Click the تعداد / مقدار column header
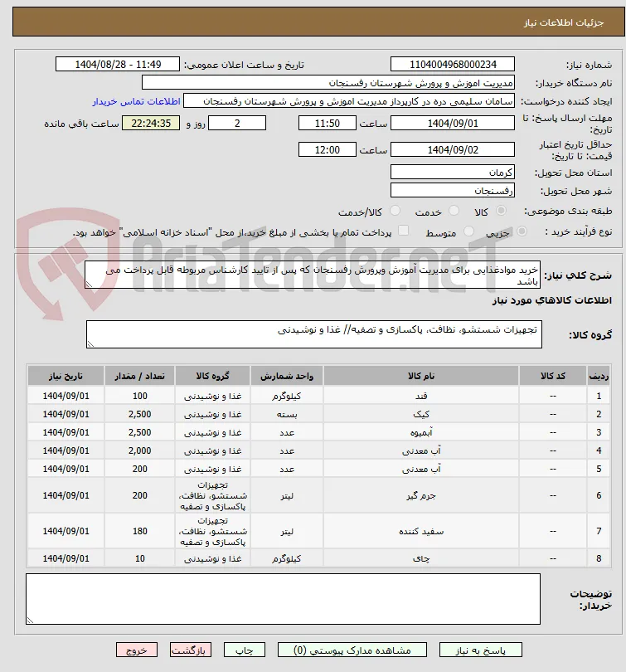The height and width of the screenshot is (672, 626). (139, 376)
